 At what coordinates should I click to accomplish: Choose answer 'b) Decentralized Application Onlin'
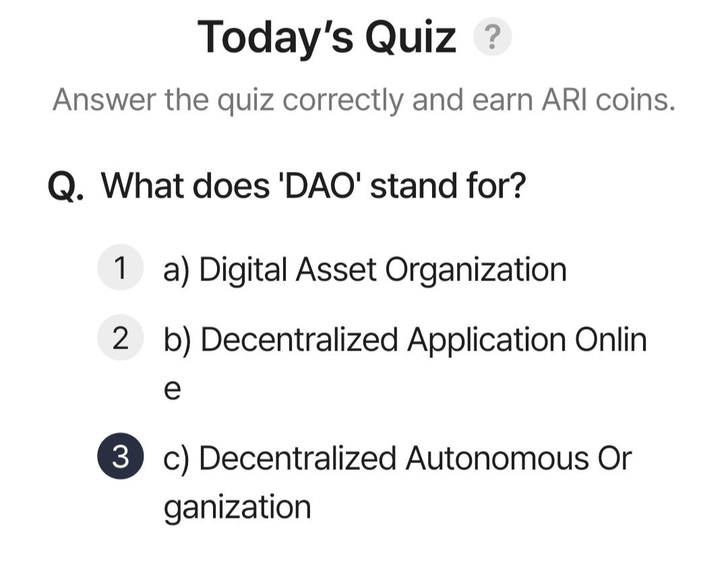click(x=405, y=340)
